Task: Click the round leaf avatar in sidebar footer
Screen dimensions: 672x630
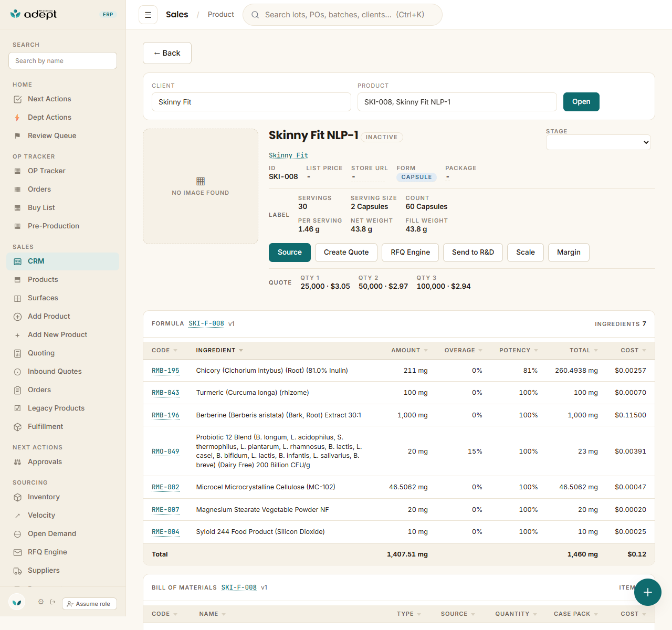Action: [x=17, y=602]
